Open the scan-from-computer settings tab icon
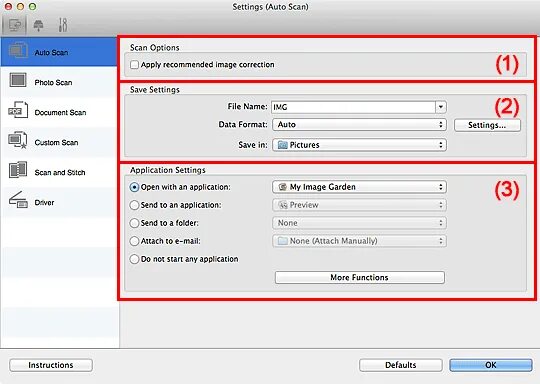 pyautogui.click(x=14, y=25)
